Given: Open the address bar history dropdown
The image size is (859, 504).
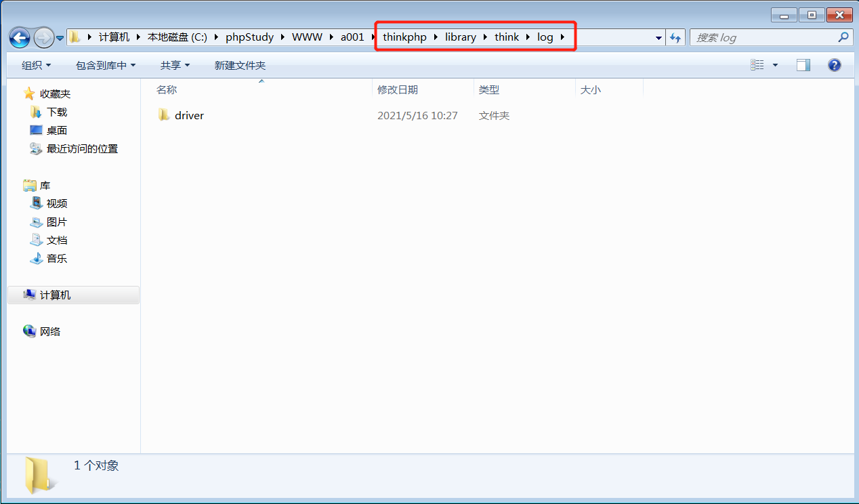Looking at the screenshot, I should tap(658, 38).
